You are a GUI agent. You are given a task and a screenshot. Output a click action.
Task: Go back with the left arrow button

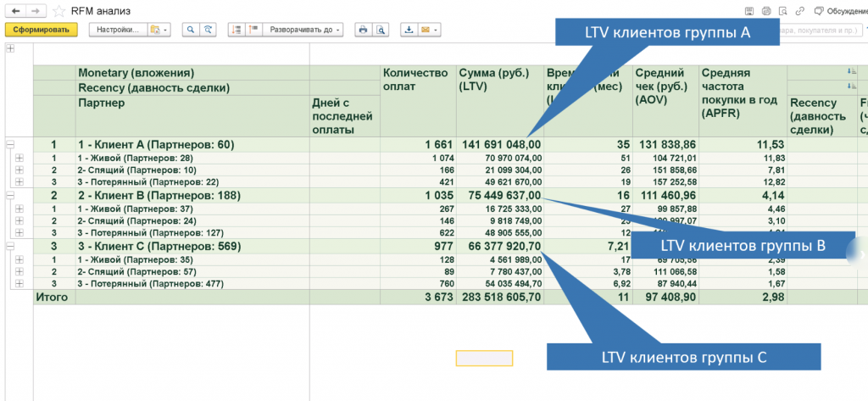[15, 11]
